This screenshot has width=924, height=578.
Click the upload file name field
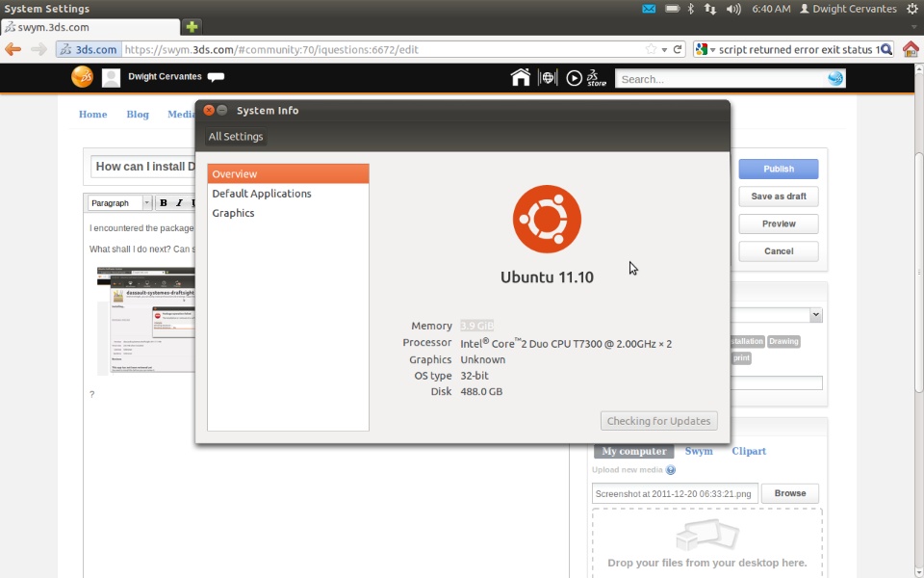pyautogui.click(x=674, y=493)
